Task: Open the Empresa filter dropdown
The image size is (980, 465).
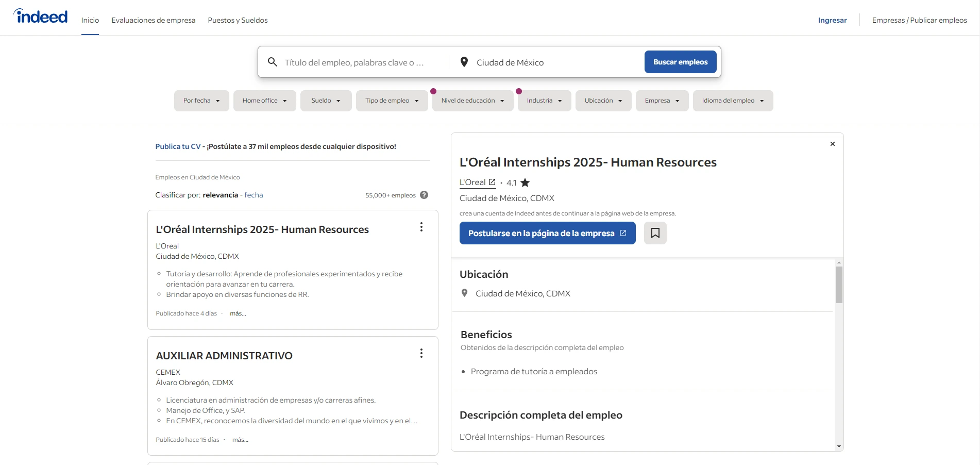Action: (x=662, y=101)
